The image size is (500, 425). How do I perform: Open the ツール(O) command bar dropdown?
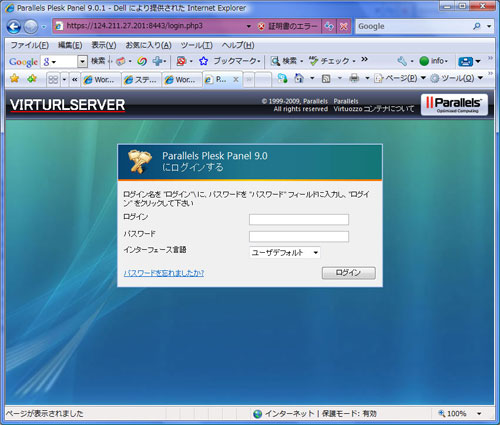point(457,78)
